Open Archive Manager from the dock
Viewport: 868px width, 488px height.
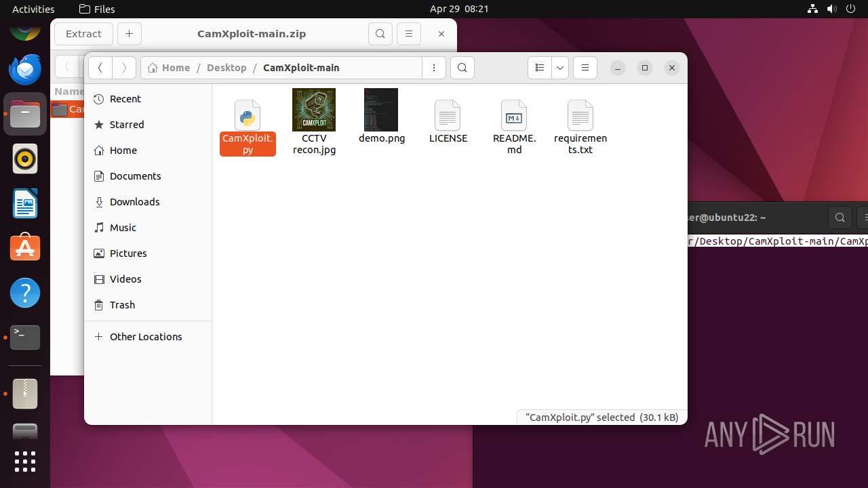25,393
